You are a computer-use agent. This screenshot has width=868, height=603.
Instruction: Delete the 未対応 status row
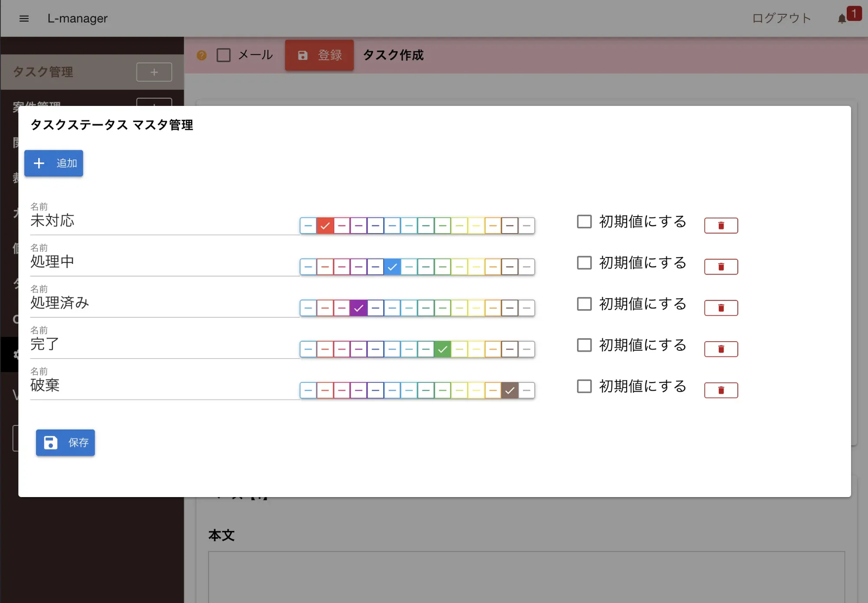click(720, 225)
